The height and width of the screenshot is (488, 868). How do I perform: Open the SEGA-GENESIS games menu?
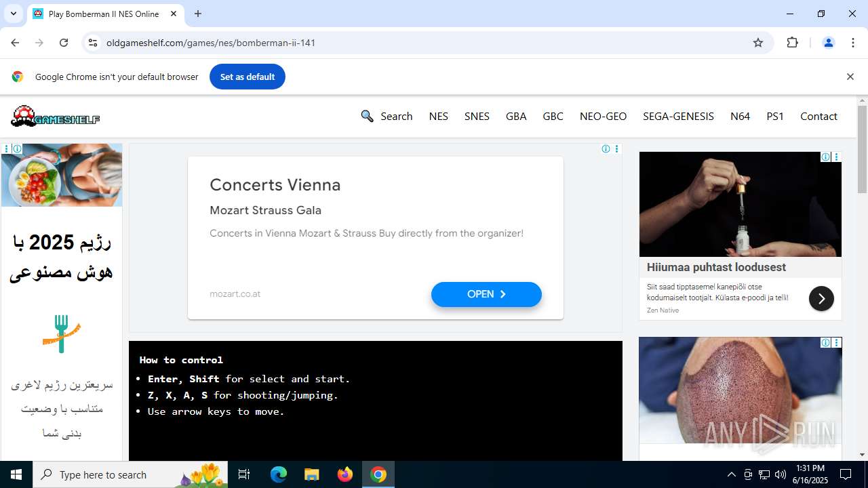(x=678, y=116)
